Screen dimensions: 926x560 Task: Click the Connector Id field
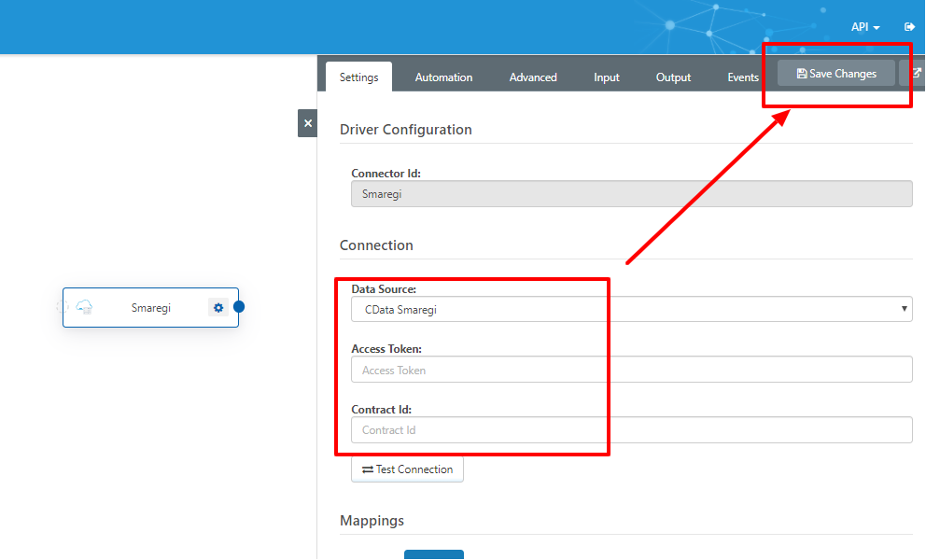click(631, 194)
